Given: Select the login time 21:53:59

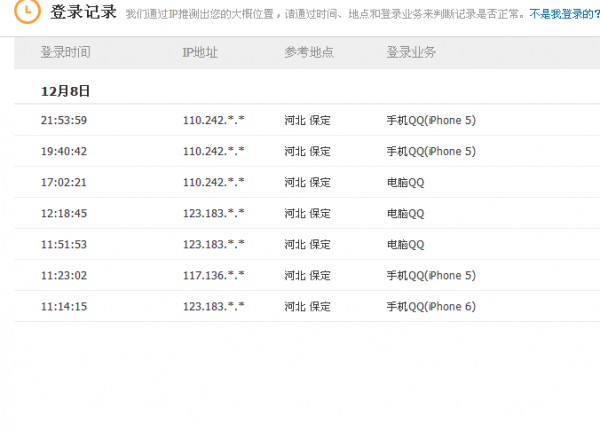Looking at the screenshot, I should click(x=64, y=120).
